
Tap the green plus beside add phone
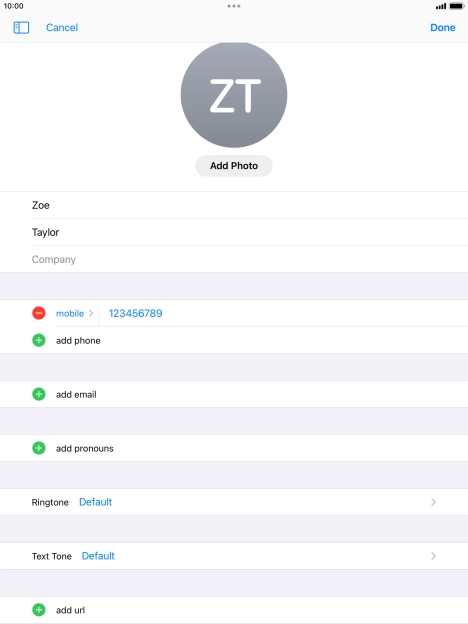pyautogui.click(x=39, y=340)
